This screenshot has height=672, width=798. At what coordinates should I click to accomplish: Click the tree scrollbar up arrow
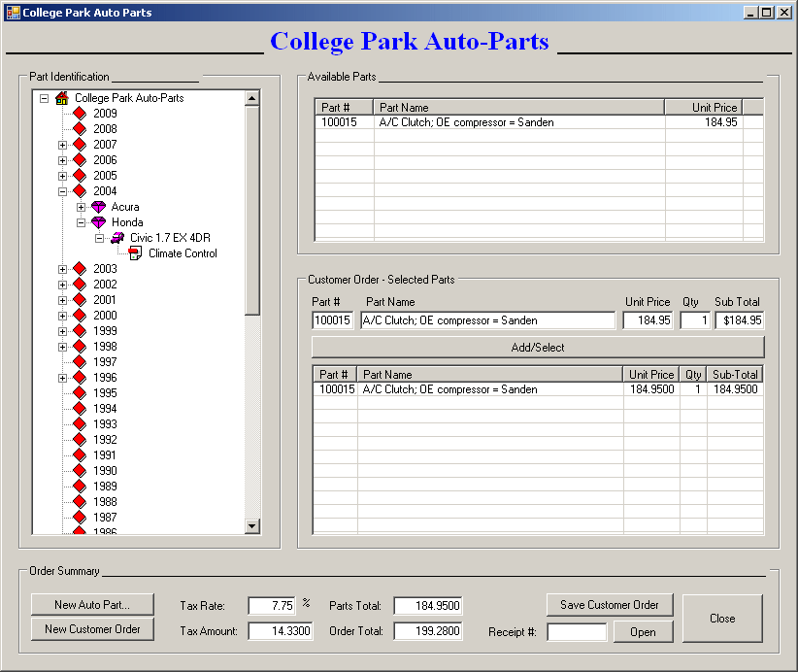point(252,98)
